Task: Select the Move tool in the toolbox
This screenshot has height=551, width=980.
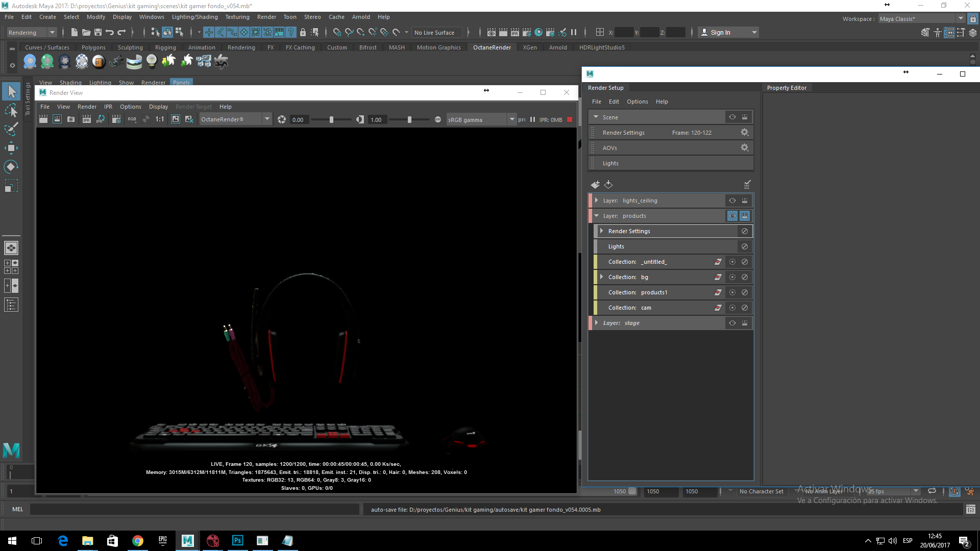Action: [11, 148]
